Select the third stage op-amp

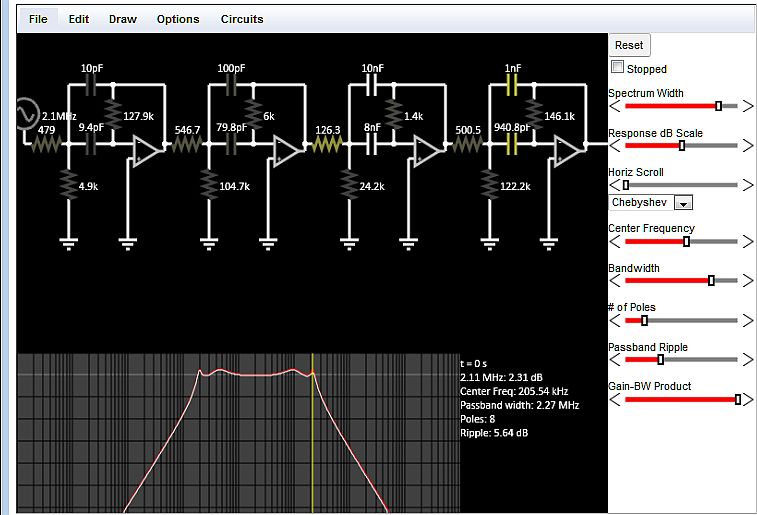tap(427, 151)
